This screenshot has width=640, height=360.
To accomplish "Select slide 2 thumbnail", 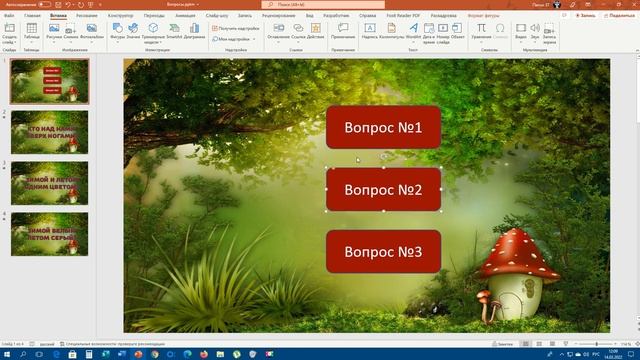I will click(x=49, y=132).
